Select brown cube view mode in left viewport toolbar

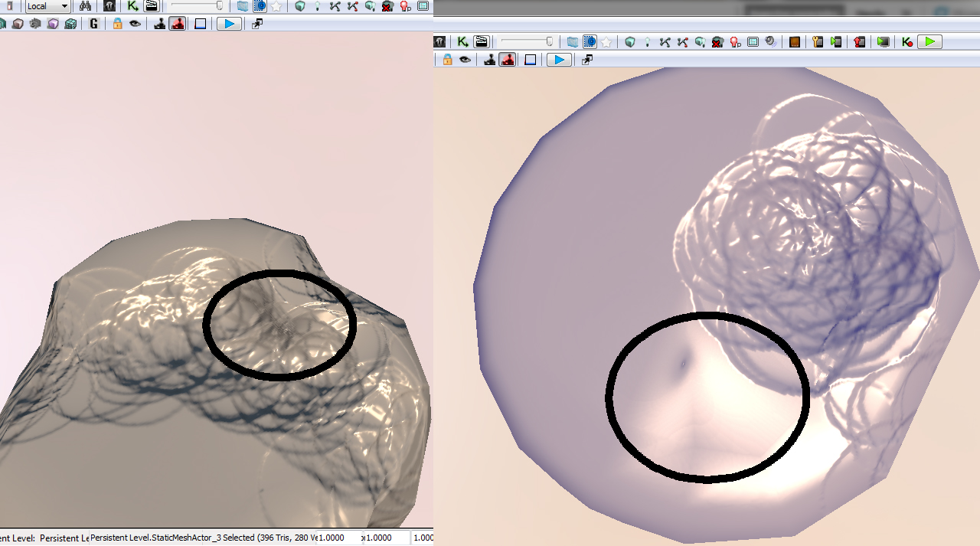click(18, 24)
